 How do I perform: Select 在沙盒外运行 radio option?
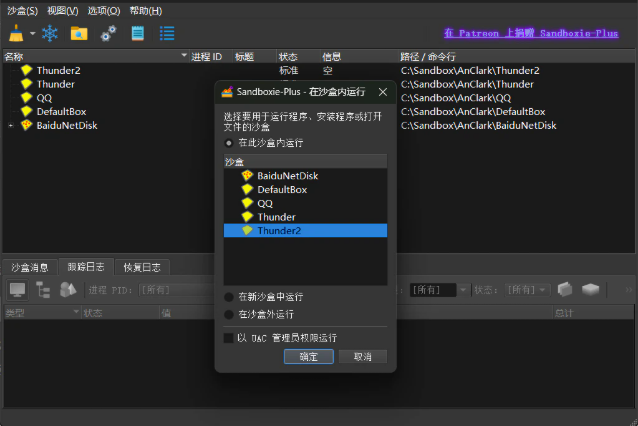pyautogui.click(x=259, y=314)
